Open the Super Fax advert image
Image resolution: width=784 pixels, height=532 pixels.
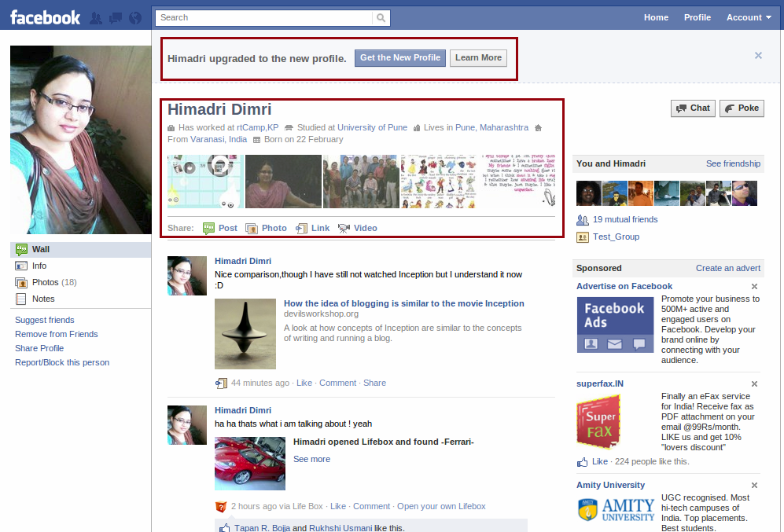point(599,422)
